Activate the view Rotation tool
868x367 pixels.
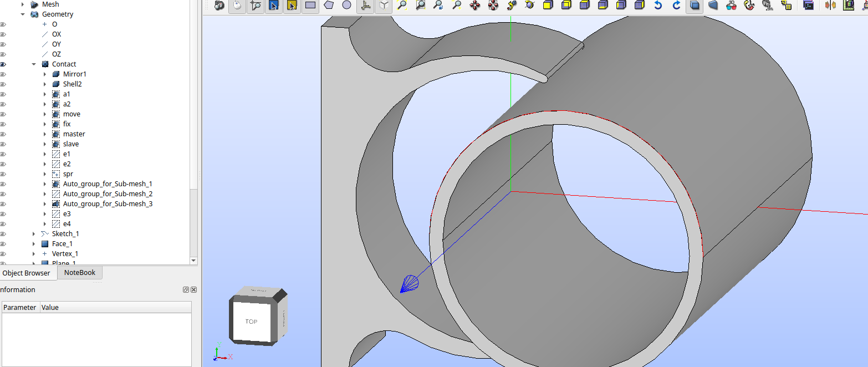point(530,6)
